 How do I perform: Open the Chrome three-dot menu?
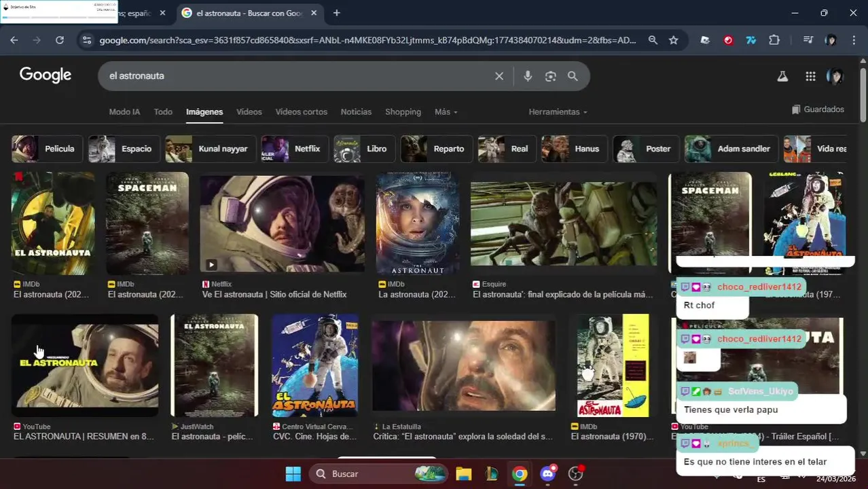[x=853, y=40]
